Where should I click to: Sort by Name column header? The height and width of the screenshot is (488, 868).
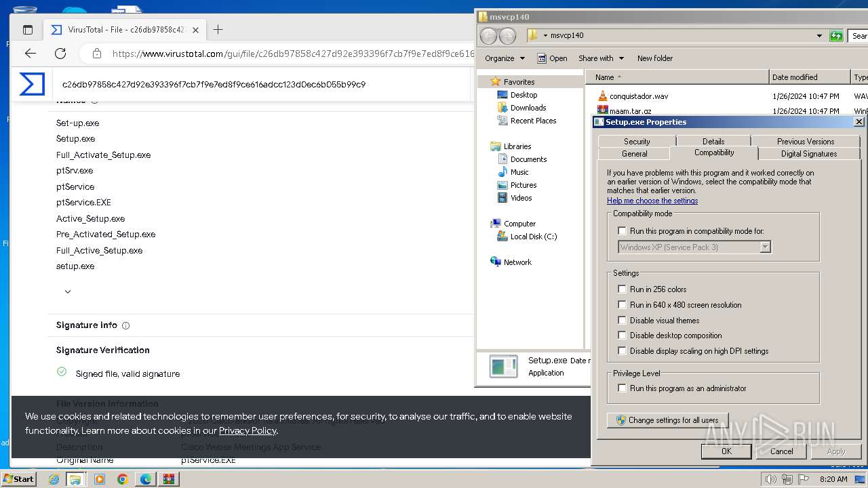coord(677,77)
